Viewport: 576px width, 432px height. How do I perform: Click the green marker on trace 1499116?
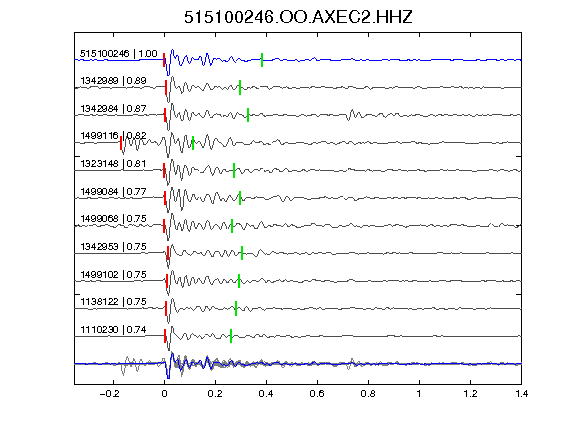click(193, 143)
